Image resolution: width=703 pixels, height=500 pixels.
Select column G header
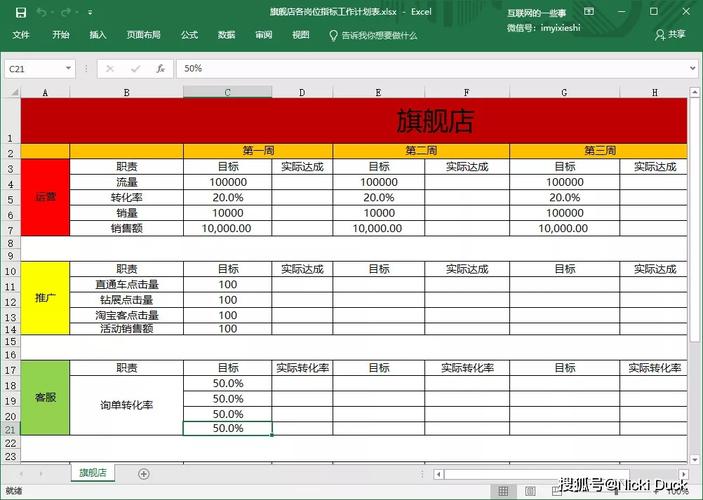[x=564, y=92]
